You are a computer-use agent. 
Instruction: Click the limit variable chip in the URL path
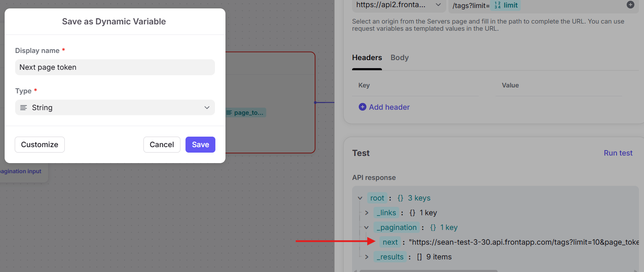click(x=506, y=5)
